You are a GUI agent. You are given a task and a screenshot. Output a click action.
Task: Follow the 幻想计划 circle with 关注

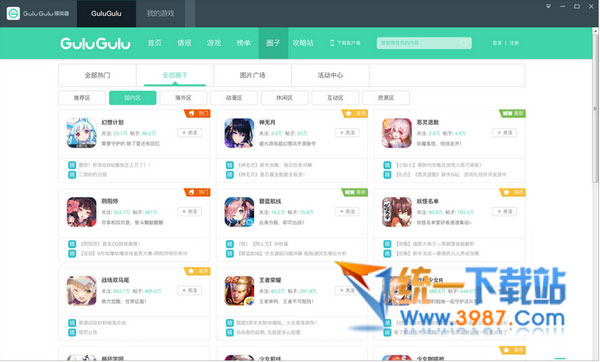point(189,133)
